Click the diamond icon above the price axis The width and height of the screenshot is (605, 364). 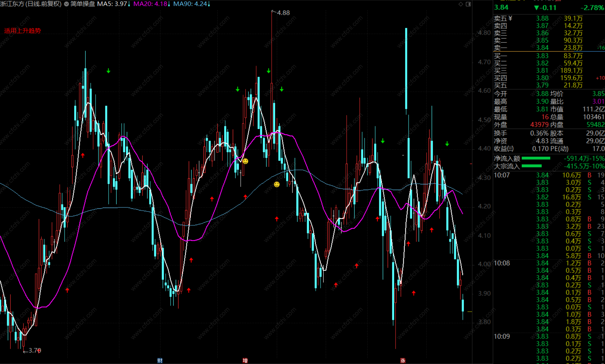pyautogui.click(x=461, y=4)
